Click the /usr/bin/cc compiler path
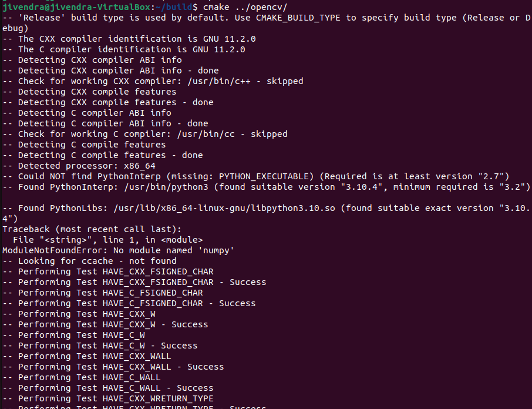The height and width of the screenshot is (409, 532). coord(206,135)
